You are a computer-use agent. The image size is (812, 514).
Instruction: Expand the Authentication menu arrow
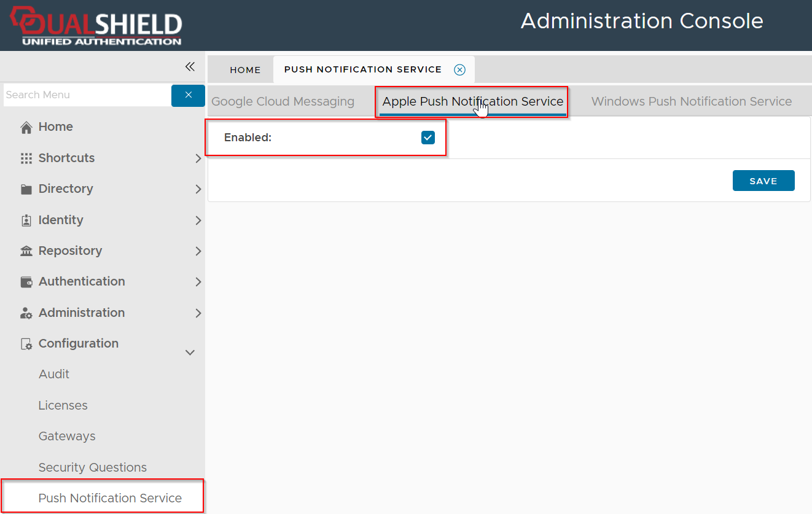[x=198, y=282]
